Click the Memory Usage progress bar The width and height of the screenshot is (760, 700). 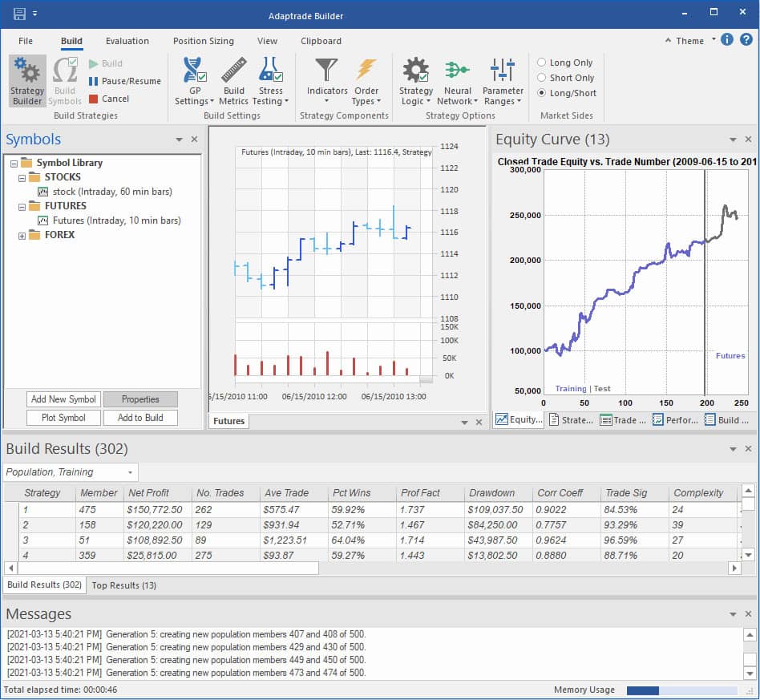tap(681, 690)
